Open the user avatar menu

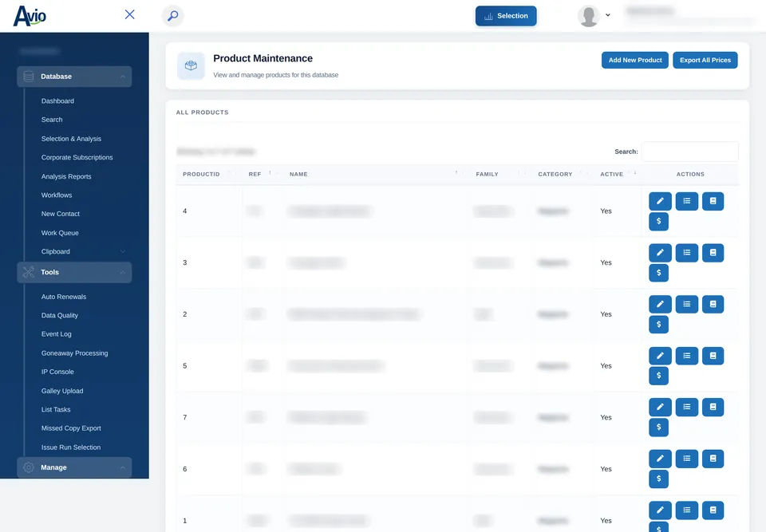click(594, 16)
